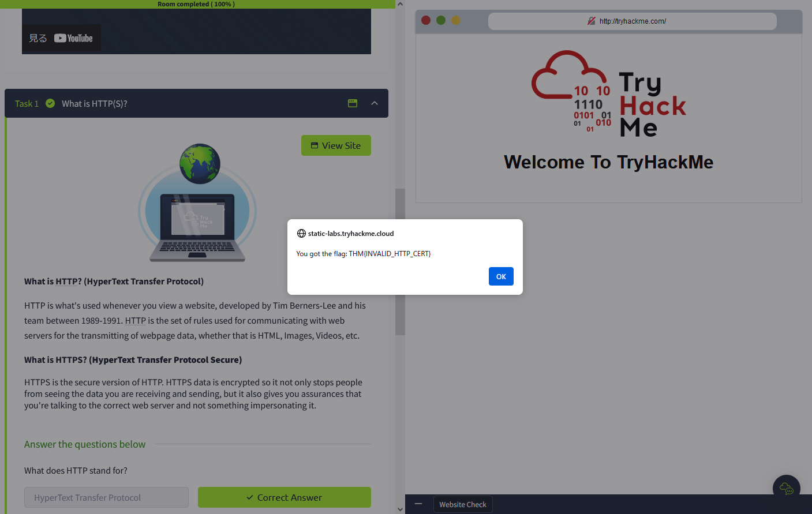812x514 pixels.
Task: Click the red traffic-light dot in the browser
Action: [426, 20]
